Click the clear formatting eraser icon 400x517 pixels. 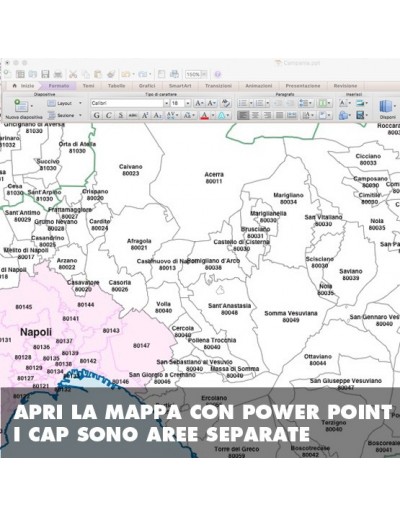coord(225,103)
